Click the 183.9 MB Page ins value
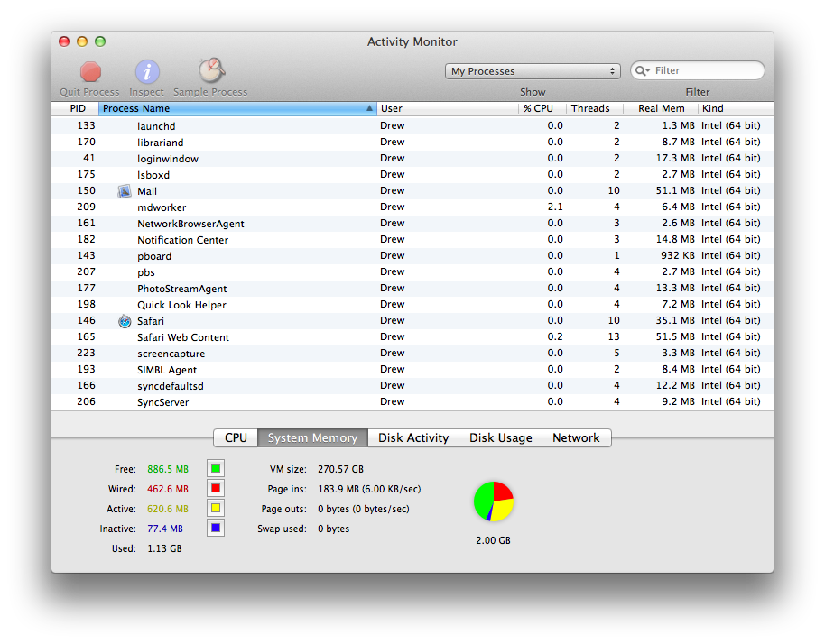The height and width of the screenshot is (644, 825). pyautogui.click(x=369, y=489)
